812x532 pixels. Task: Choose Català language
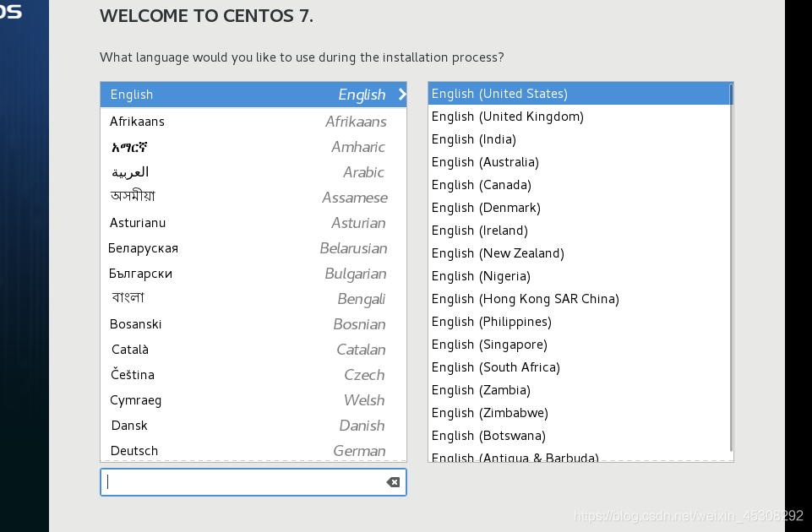coord(253,350)
